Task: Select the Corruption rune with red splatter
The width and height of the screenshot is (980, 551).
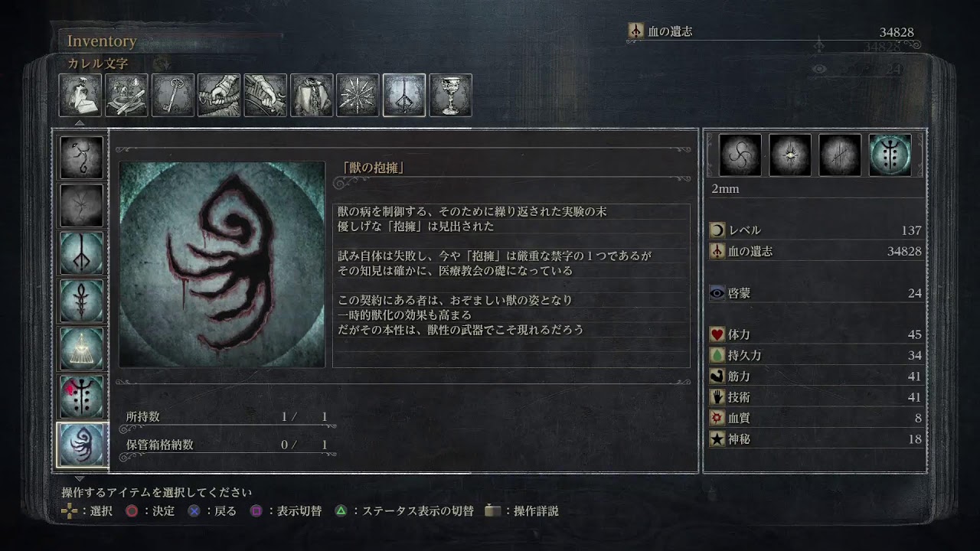Action: point(82,396)
